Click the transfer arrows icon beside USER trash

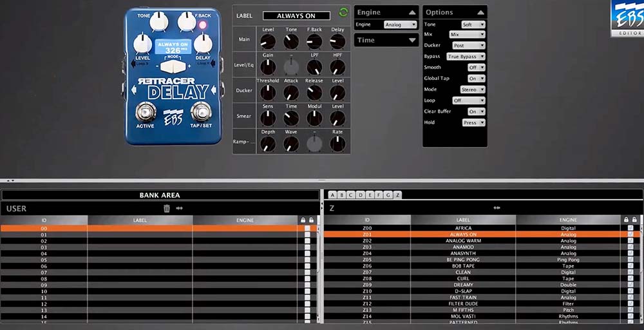click(x=180, y=208)
